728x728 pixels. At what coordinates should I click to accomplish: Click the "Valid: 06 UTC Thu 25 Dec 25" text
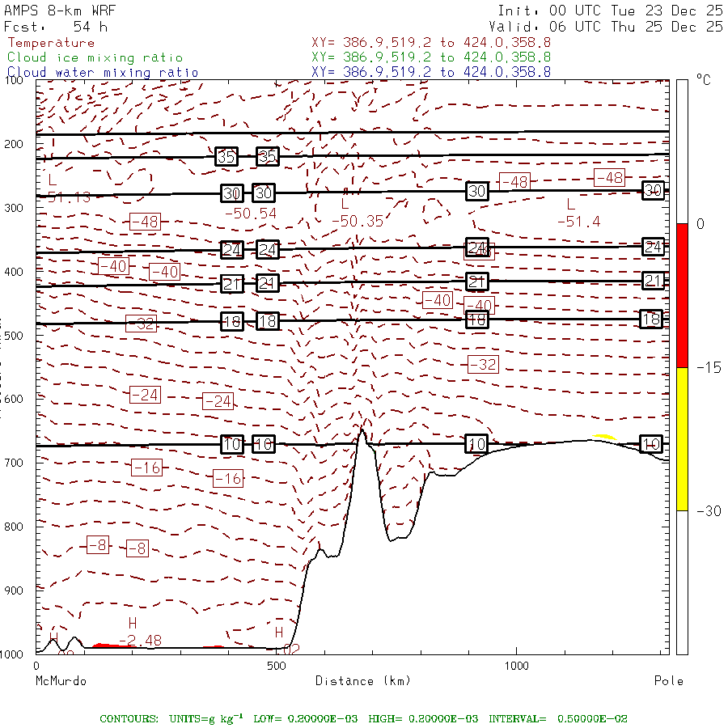(x=606, y=27)
